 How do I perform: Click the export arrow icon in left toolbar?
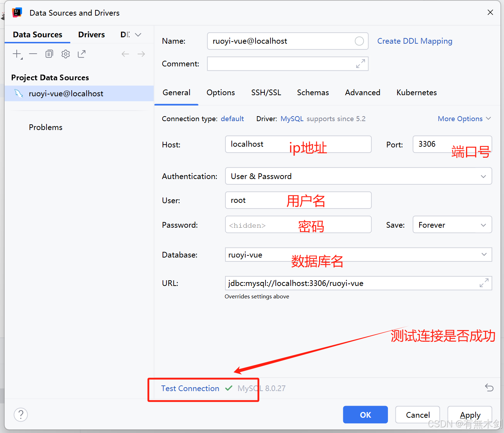[82, 54]
